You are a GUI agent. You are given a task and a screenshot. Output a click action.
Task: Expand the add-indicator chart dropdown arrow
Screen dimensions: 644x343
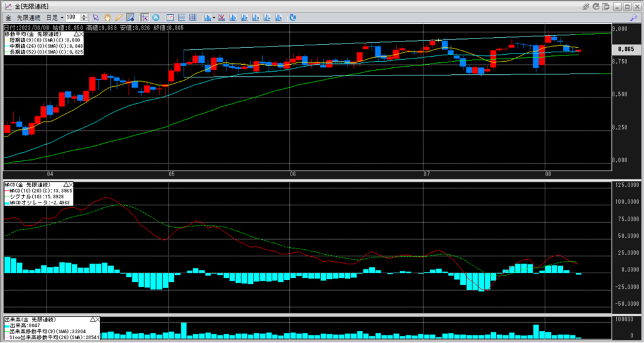(x=214, y=17)
